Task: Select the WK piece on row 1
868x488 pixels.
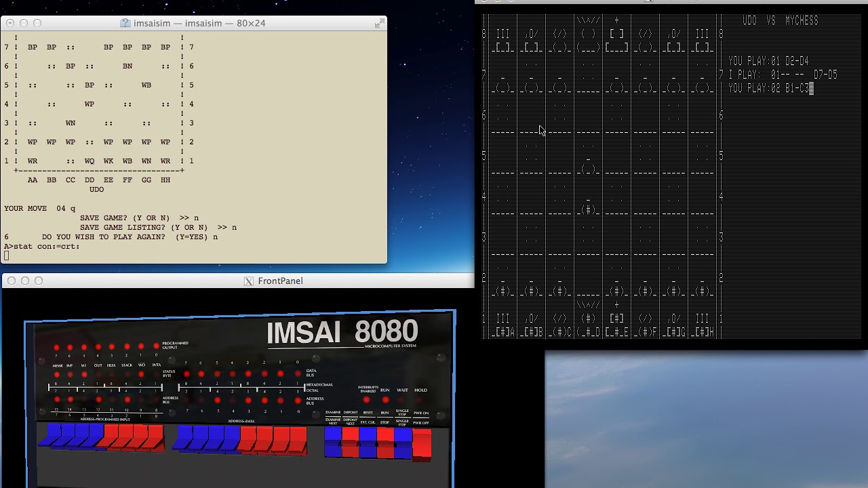Action: tap(108, 161)
